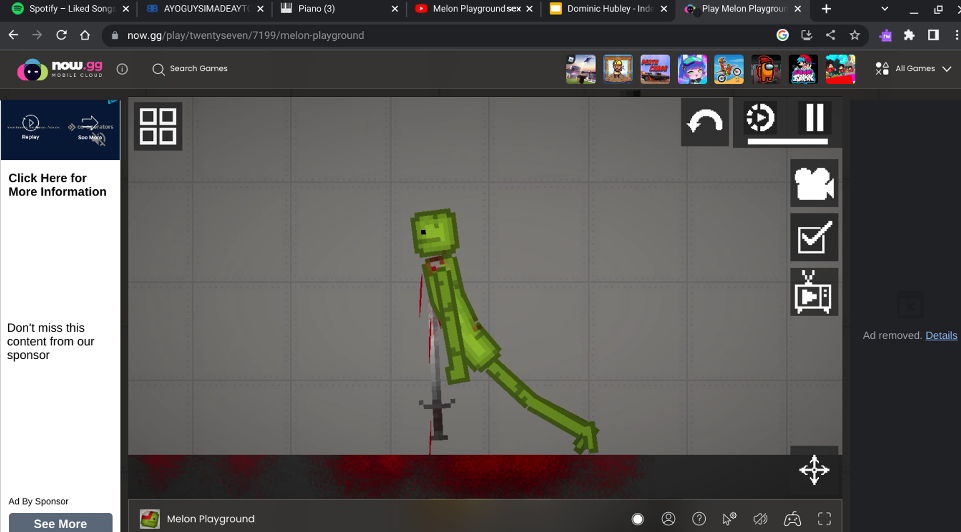Share this page via share icon

(x=830, y=35)
